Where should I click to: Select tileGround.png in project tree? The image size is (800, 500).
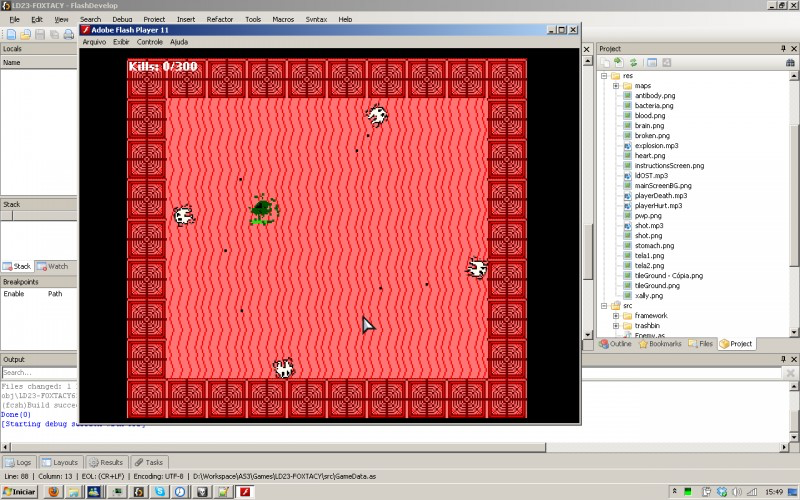(x=657, y=286)
